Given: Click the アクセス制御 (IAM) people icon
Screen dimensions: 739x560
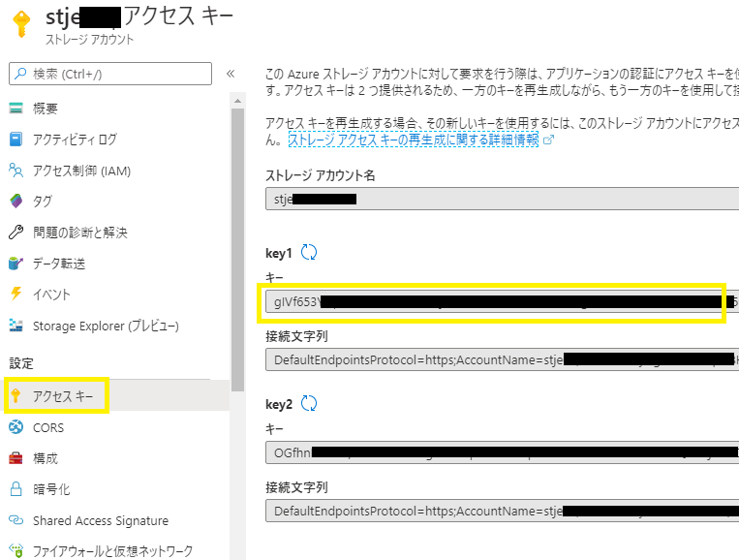Looking at the screenshot, I should point(16,171).
